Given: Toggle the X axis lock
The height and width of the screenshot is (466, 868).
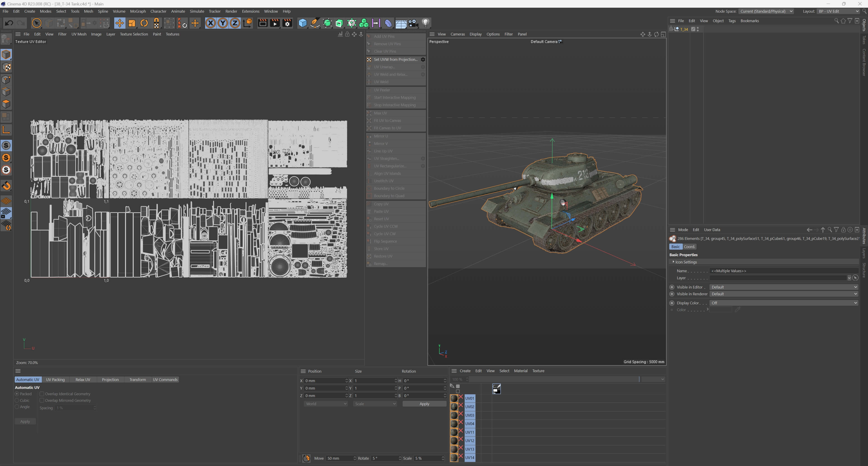Looking at the screenshot, I should coord(210,23).
